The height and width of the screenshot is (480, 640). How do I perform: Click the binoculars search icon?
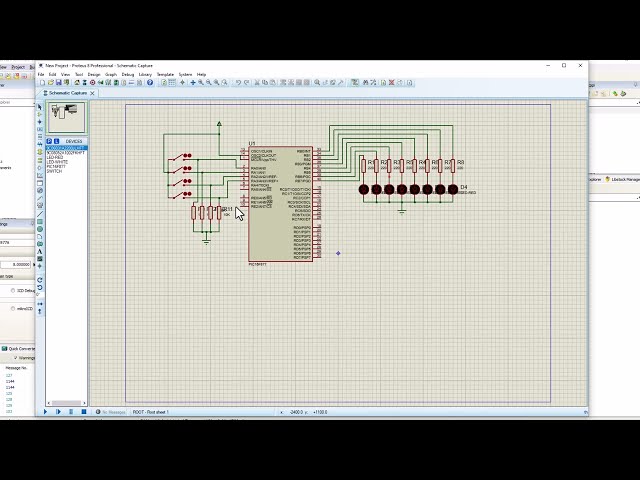pos(365,82)
